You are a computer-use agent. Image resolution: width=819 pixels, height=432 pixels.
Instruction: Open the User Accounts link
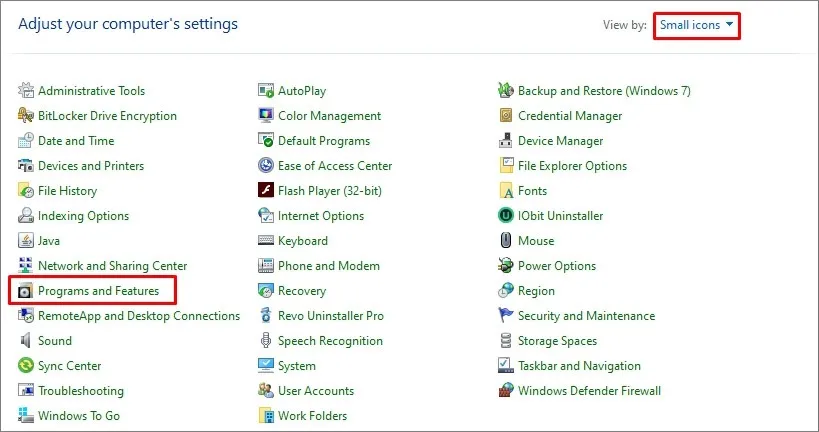315,391
